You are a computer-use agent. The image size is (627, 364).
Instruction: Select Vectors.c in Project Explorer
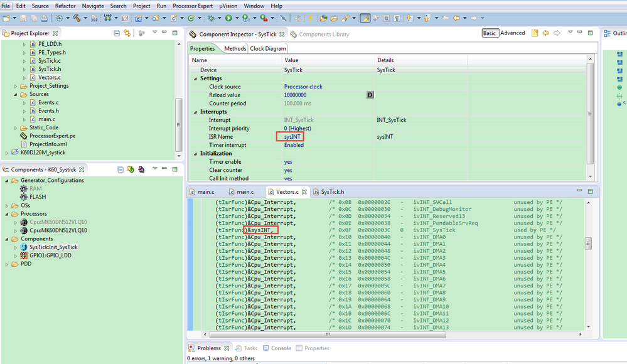50,78
